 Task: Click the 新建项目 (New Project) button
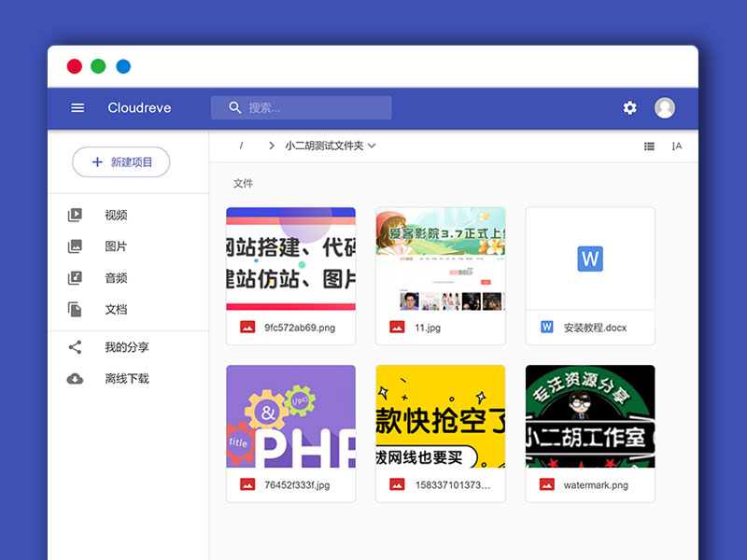point(120,161)
